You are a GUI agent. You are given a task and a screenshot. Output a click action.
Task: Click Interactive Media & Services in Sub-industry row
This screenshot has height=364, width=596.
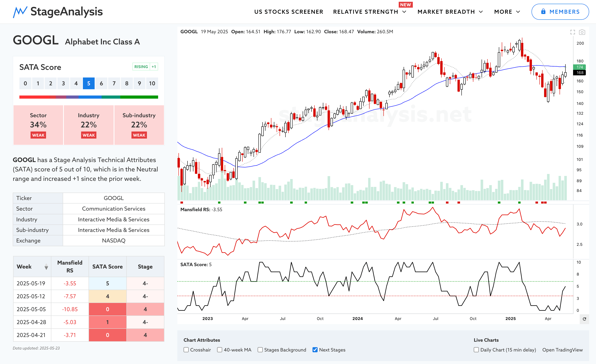114,230
